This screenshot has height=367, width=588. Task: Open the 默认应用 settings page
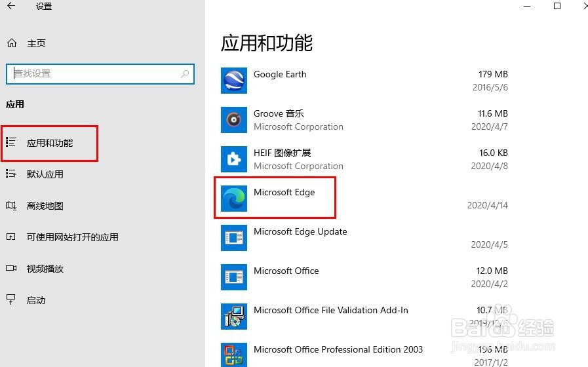point(45,174)
